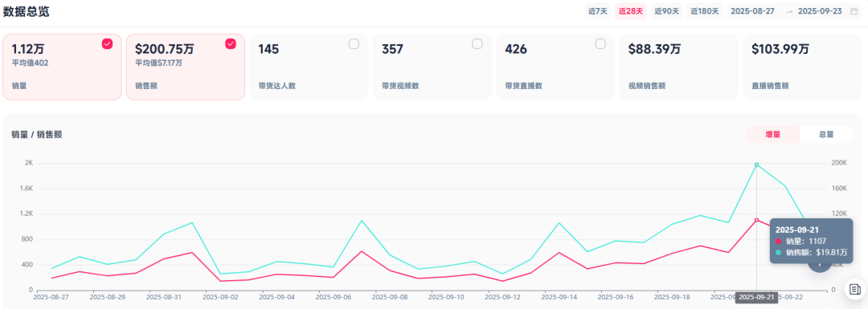Click the end date 2025-09-23 field
The image size is (868, 309).
(820, 11)
